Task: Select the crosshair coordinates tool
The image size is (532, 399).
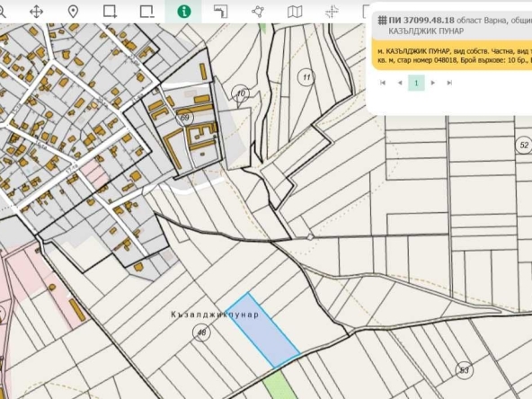Action: point(332,12)
